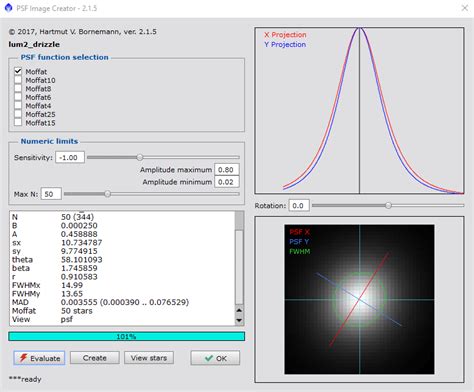474x392 pixels.
Task: Enable the Moffat10 checkbox
Action: (18, 80)
